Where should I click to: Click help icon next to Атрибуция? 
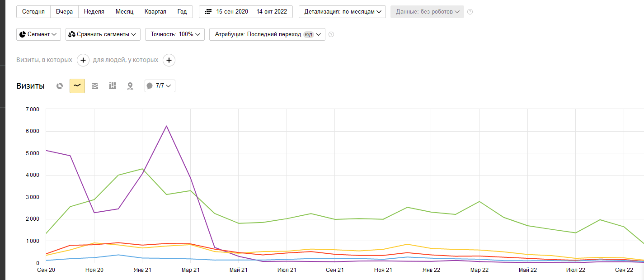coord(331,34)
